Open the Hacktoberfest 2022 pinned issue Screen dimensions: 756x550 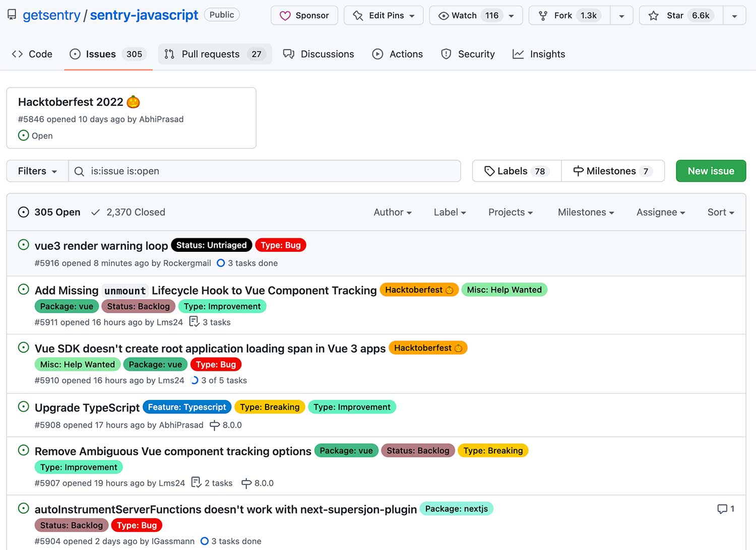pyautogui.click(x=71, y=102)
